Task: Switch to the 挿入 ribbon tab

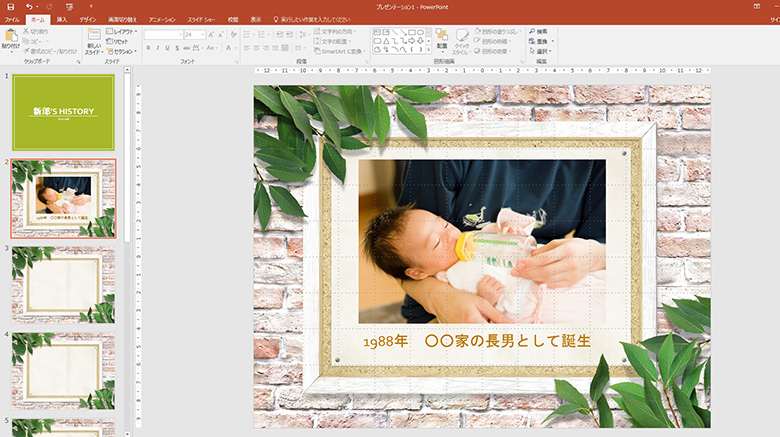Action: [x=62, y=19]
